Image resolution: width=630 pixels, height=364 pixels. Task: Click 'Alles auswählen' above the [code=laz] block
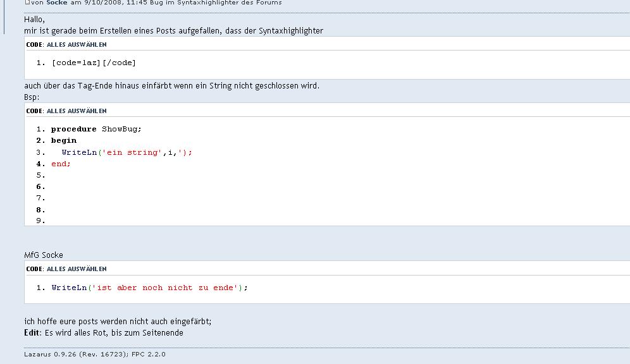[77, 45]
